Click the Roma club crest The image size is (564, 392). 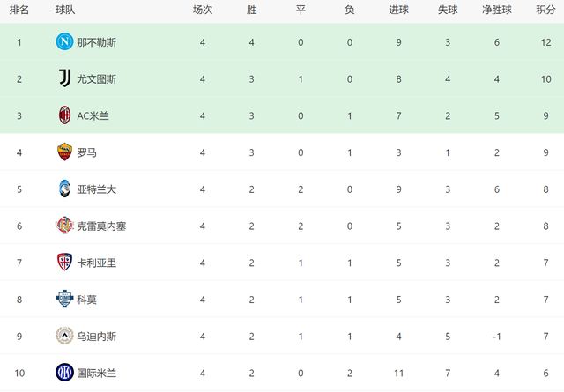coord(63,152)
